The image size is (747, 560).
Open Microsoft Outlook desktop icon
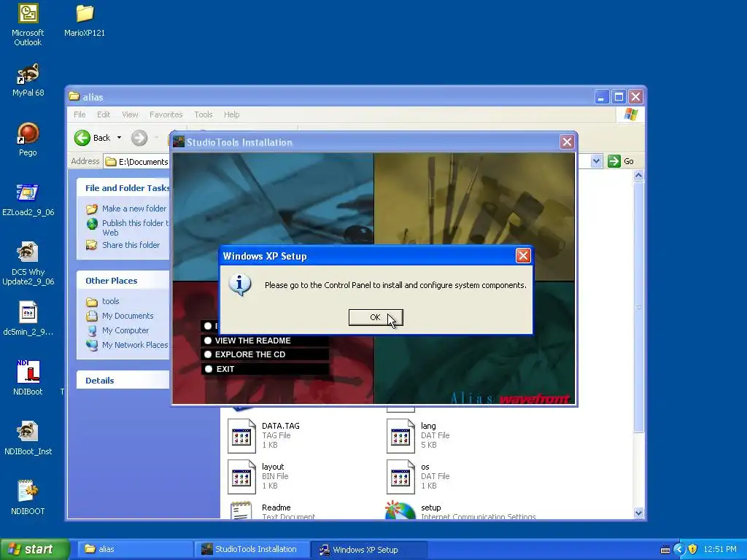(28, 25)
